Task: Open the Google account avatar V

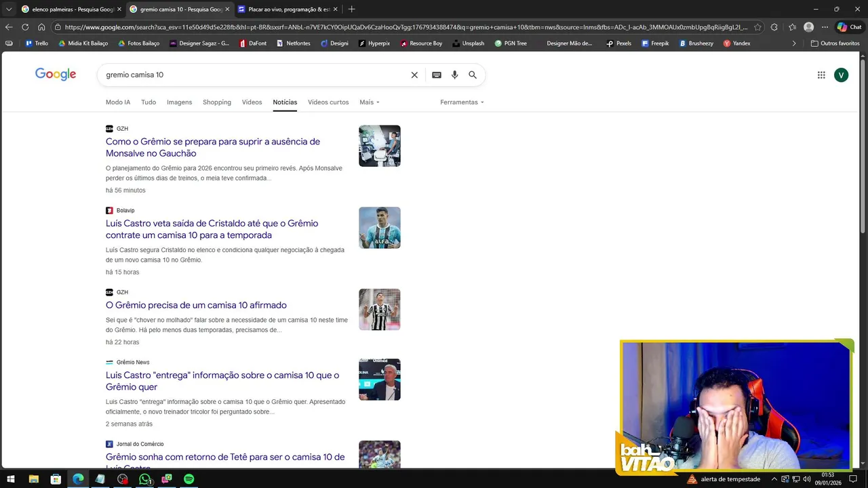Action: click(842, 75)
